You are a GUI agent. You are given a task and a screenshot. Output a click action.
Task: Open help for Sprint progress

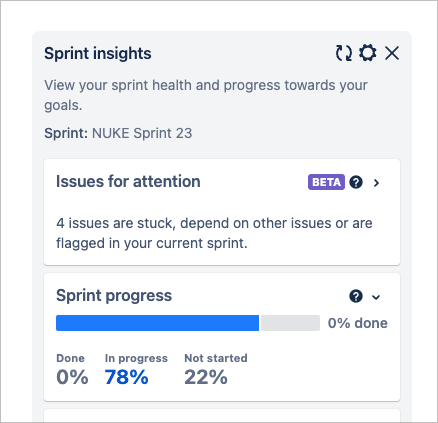coord(356,296)
